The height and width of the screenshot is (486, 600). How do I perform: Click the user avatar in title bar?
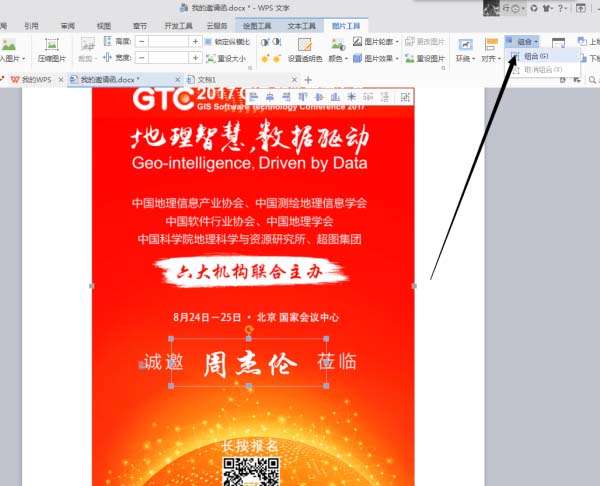pyautogui.click(x=491, y=8)
